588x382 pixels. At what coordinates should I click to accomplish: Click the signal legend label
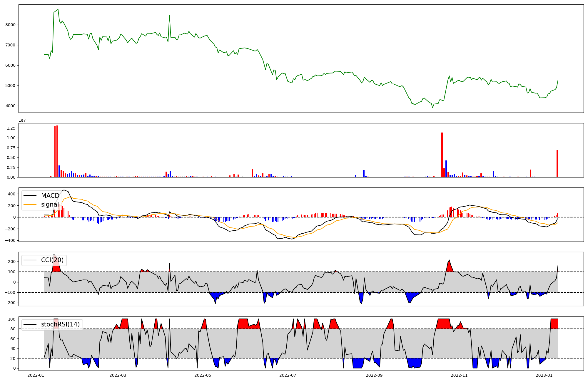click(50, 205)
